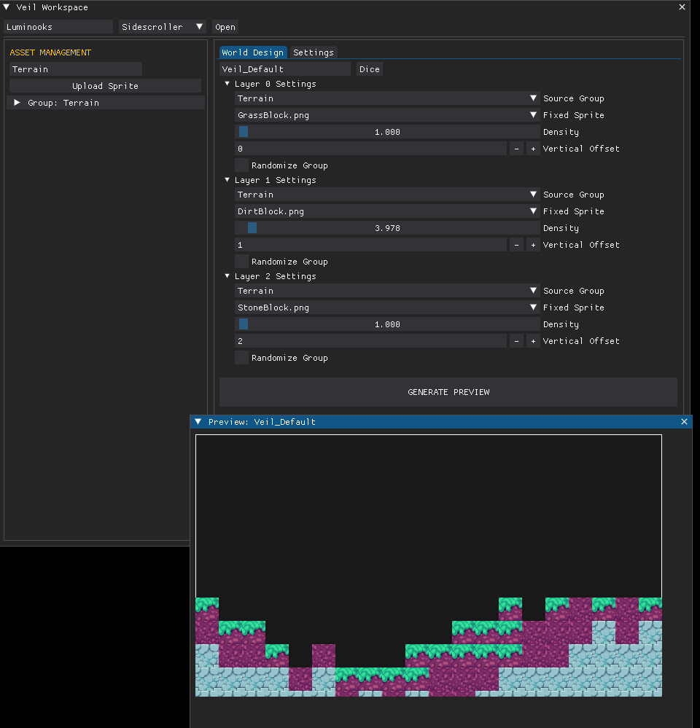This screenshot has width=700, height=728.
Task: Collapse the Veil Workspace window triangle
Action: pos(7,7)
